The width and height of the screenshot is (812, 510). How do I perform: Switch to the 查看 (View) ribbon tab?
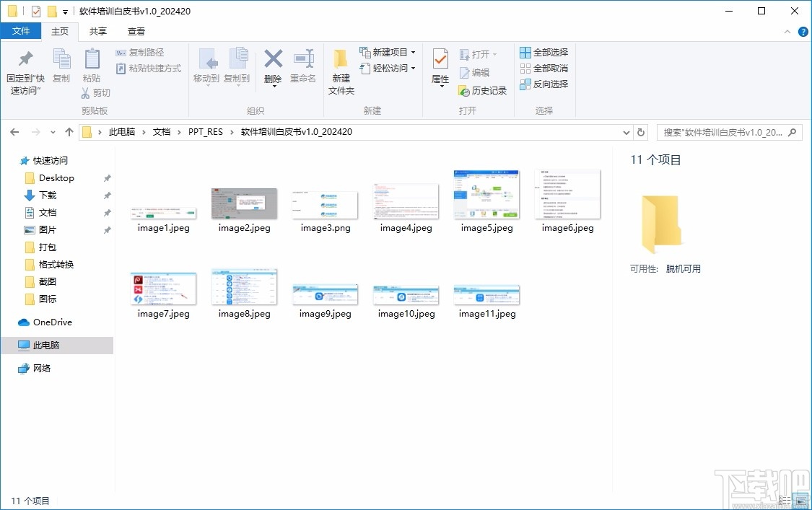click(135, 32)
